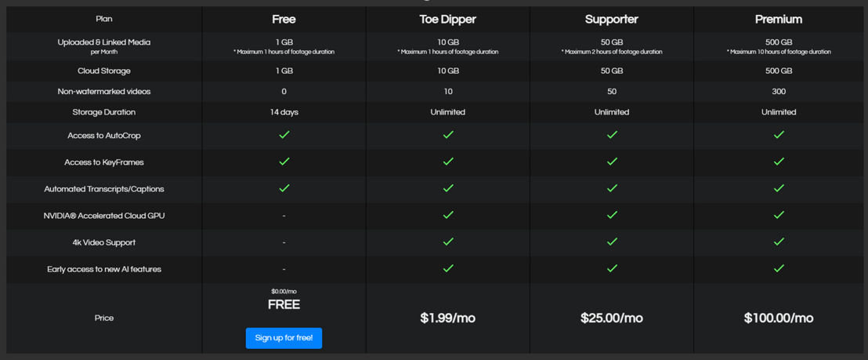
Task: Click the Cloud GPU checkmark under Supporter
Action: tap(612, 215)
